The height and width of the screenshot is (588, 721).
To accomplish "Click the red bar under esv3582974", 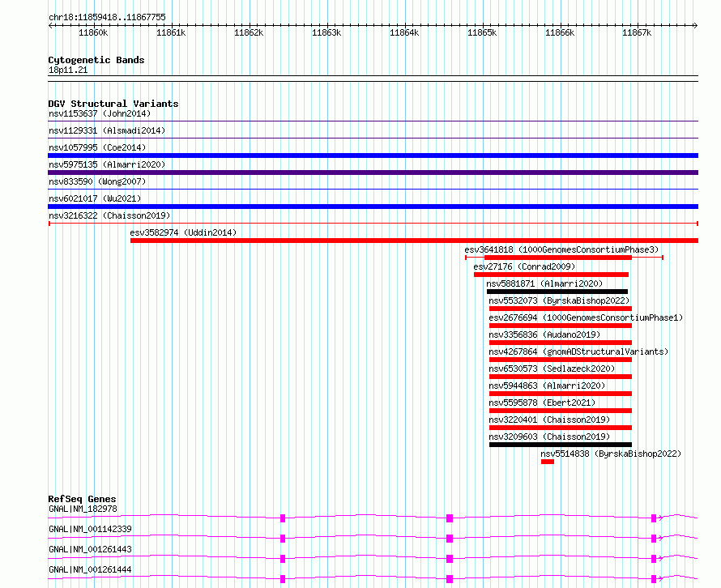I will [x=414, y=241].
